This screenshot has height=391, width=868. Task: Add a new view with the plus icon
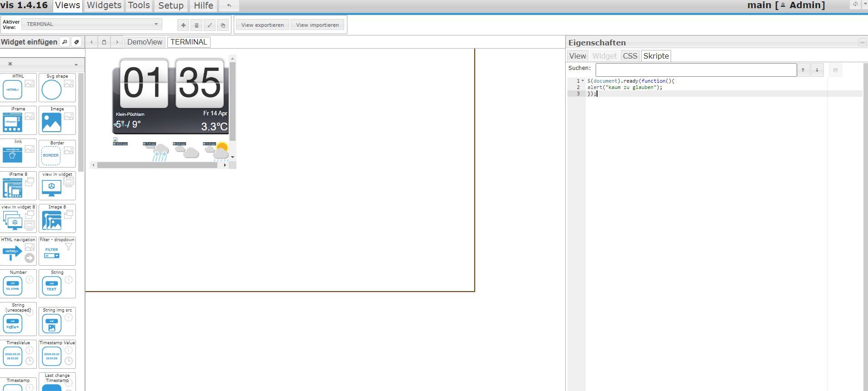(183, 25)
